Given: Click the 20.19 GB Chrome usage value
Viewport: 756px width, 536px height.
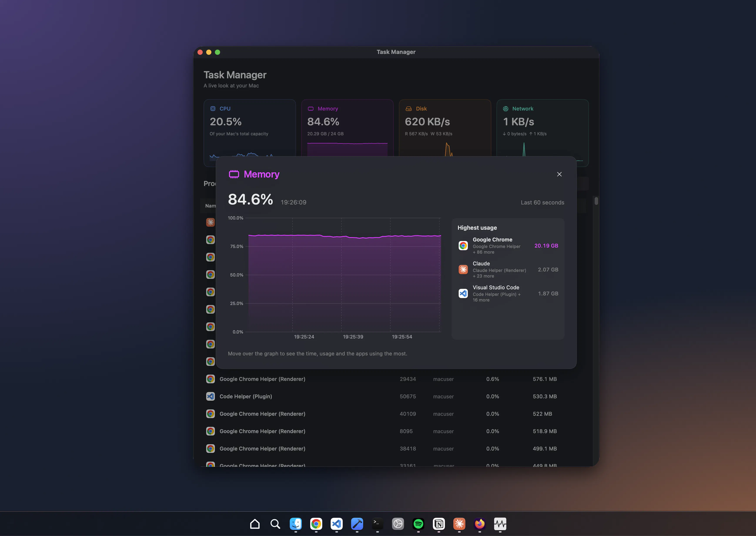Looking at the screenshot, I should coord(546,246).
